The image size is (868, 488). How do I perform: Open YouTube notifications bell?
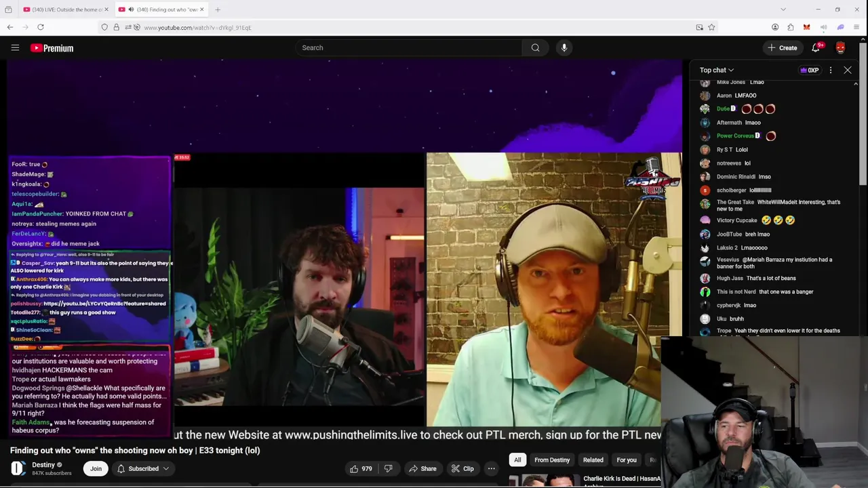[x=816, y=47]
